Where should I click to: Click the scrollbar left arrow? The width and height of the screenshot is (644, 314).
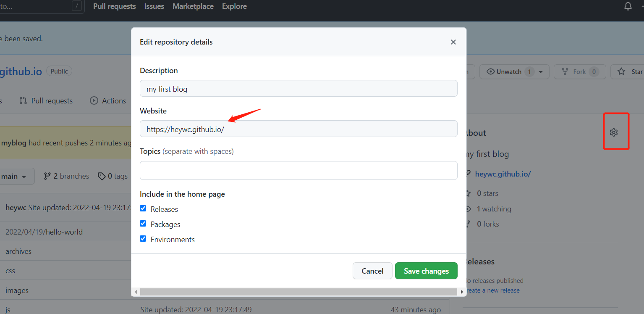pyautogui.click(x=136, y=292)
